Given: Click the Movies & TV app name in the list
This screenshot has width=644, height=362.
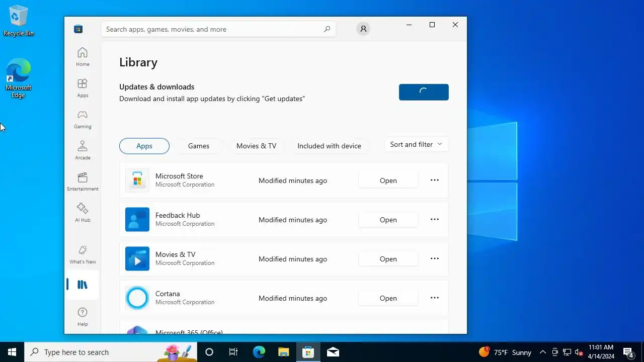Looking at the screenshot, I should pos(175,254).
